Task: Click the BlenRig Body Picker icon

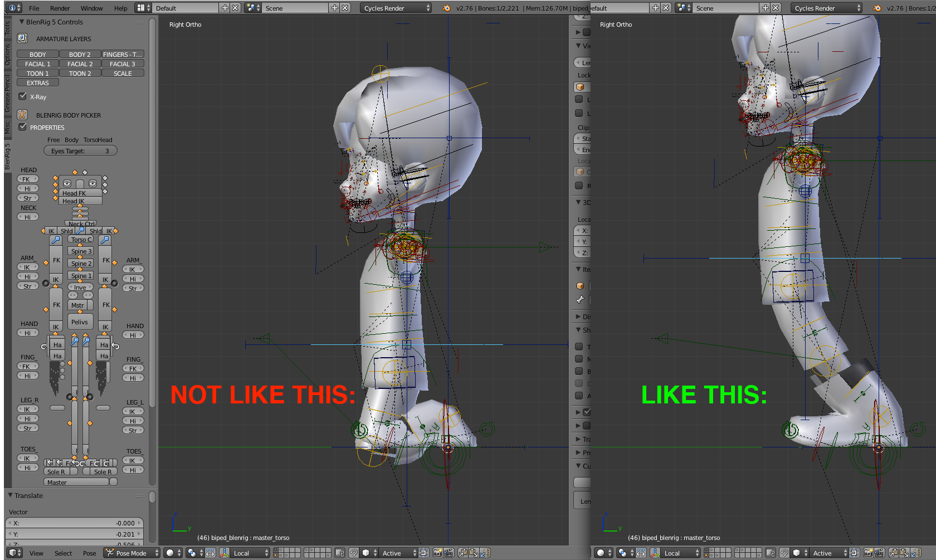Action: (x=22, y=115)
